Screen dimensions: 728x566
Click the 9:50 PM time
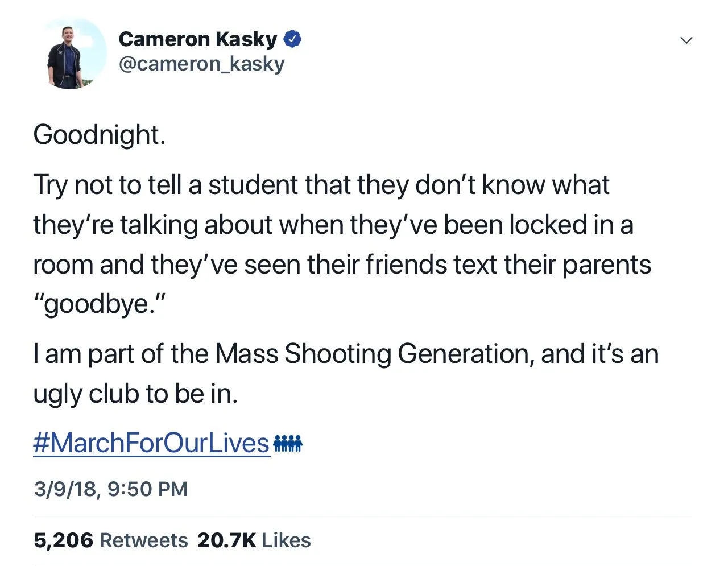147,489
